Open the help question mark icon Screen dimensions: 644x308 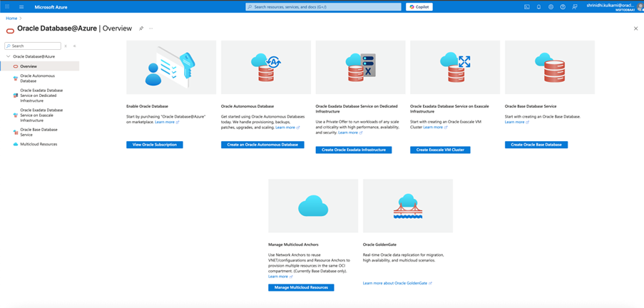point(563,7)
